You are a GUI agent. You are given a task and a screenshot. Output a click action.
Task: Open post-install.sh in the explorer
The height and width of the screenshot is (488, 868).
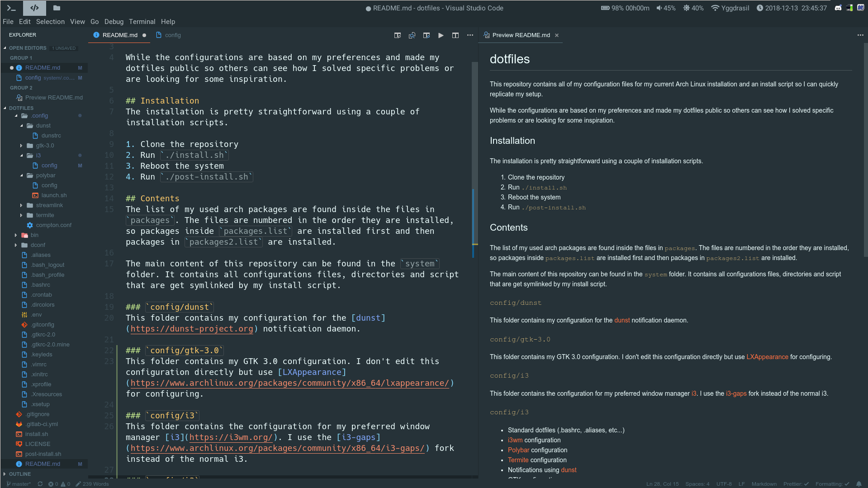click(44, 454)
